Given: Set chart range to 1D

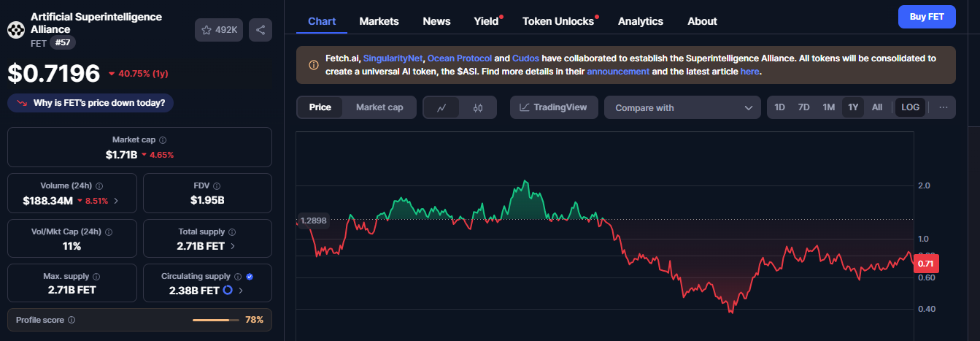Looking at the screenshot, I should [x=779, y=107].
